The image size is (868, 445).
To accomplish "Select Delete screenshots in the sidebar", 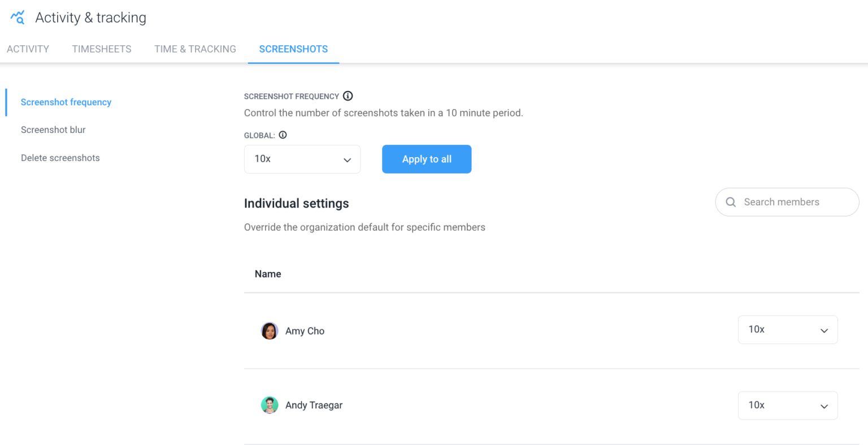I will (60, 158).
